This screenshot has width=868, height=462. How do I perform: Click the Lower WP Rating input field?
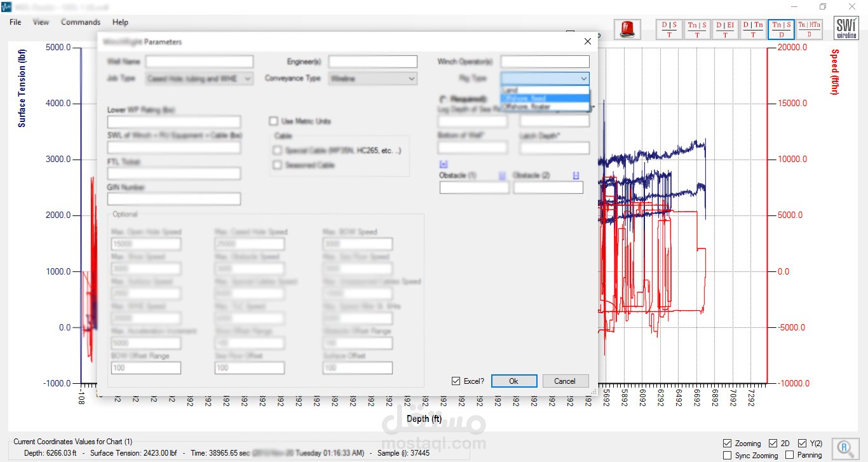click(174, 122)
